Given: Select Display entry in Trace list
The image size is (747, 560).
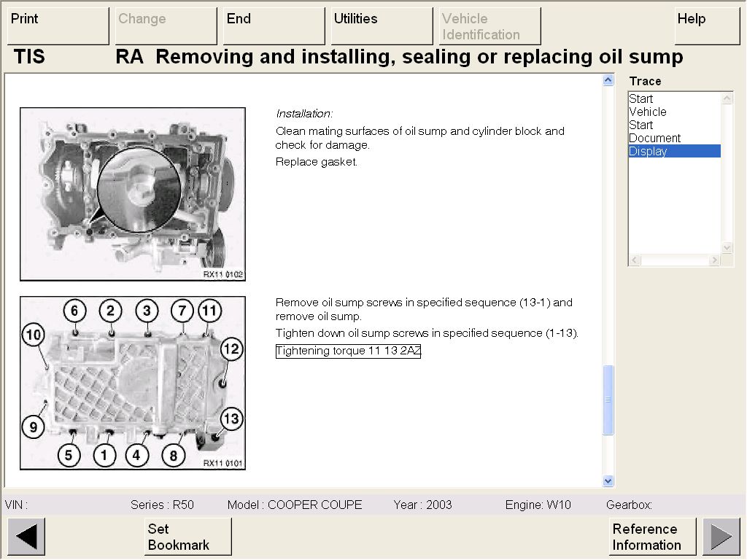Looking at the screenshot, I should [x=648, y=152].
